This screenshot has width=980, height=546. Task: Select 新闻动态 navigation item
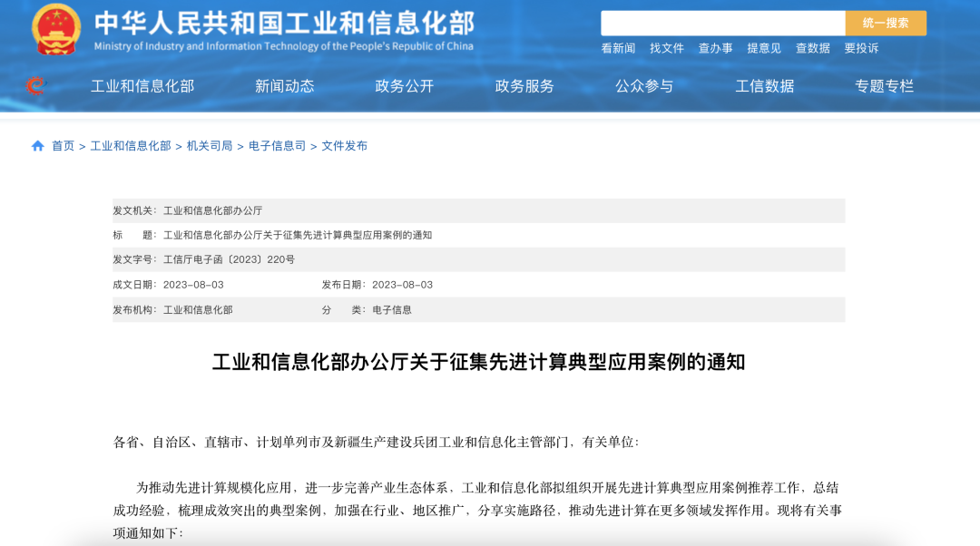coord(284,86)
